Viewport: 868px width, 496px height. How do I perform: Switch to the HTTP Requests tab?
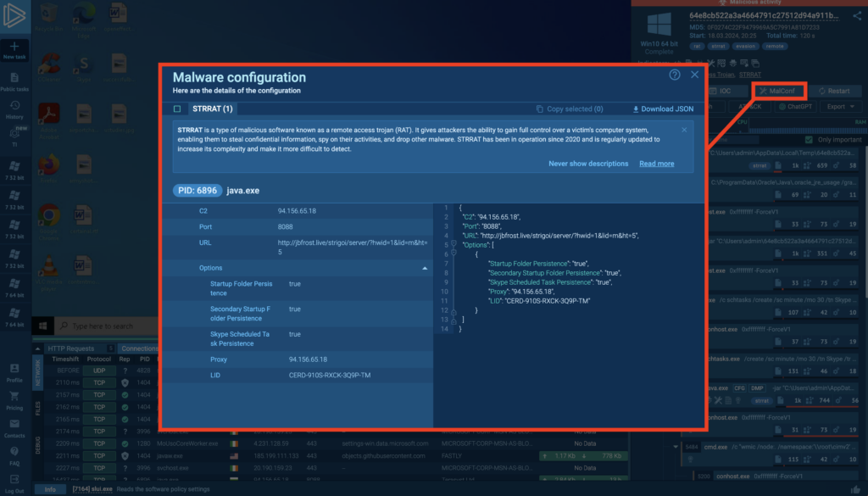click(x=71, y=348)
